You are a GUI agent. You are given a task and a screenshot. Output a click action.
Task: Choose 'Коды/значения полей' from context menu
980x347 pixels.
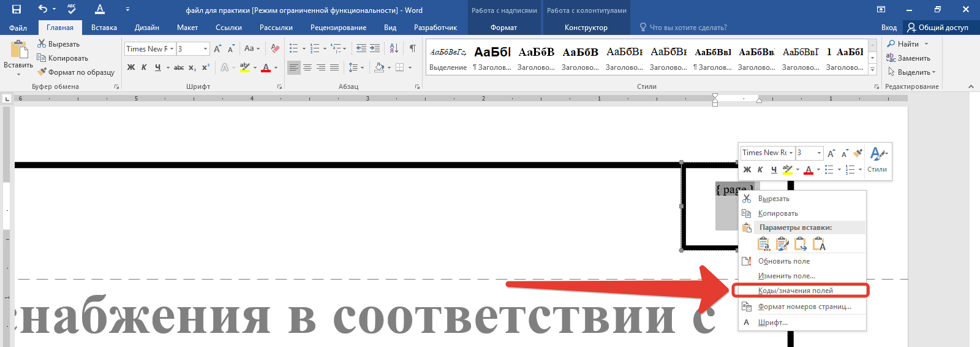click(795, 291)
